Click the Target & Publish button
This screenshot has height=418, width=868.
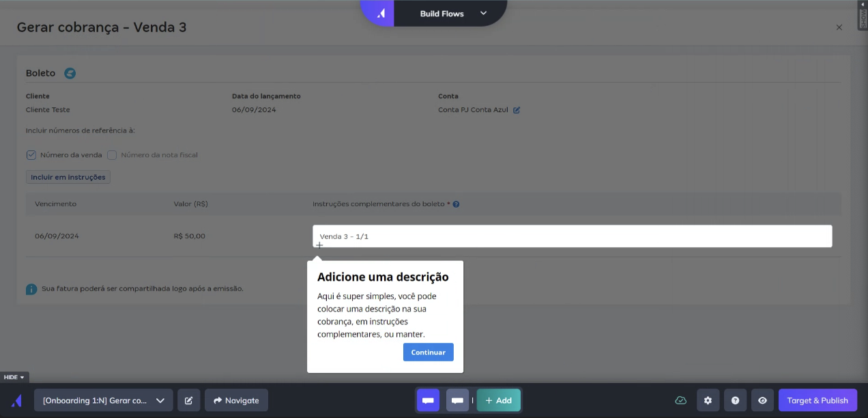click(818, 400)
